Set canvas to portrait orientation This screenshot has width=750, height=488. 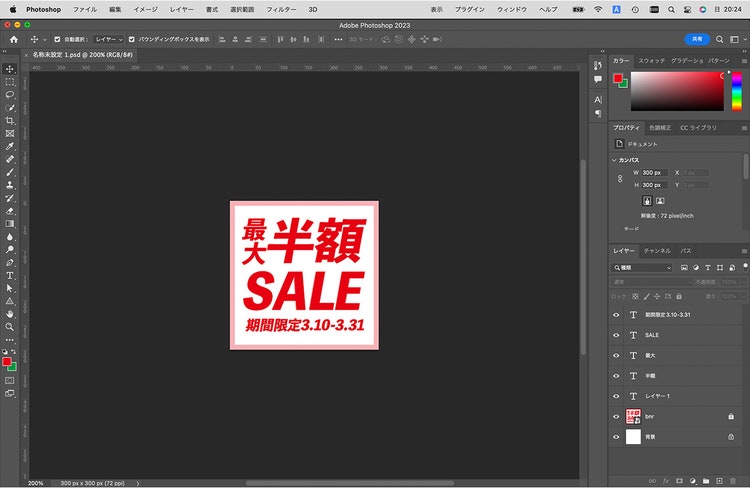[647, 201]
